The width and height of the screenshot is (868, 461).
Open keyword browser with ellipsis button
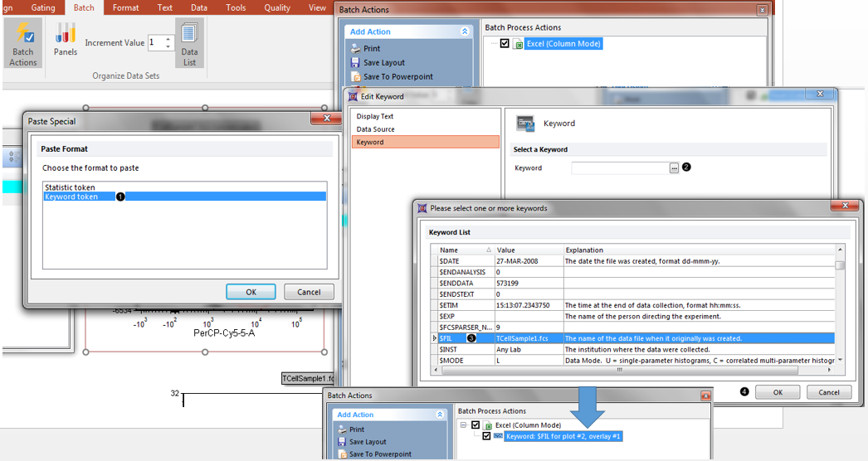click(674, 168)
